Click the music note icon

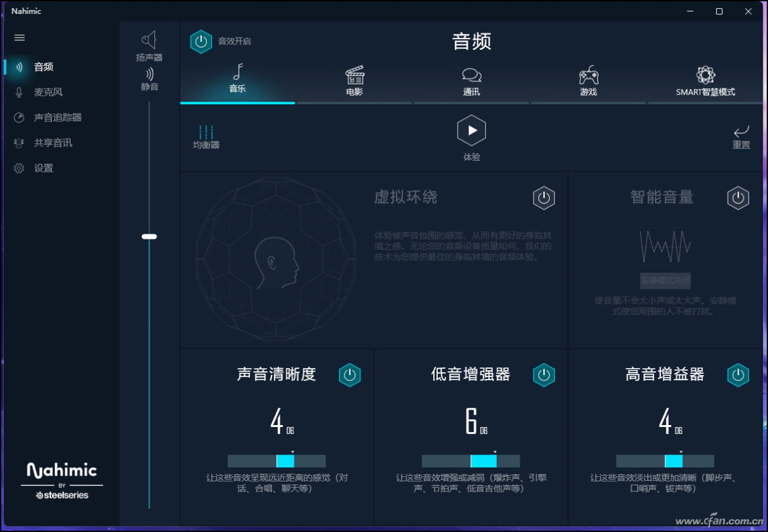click(237, 72)
